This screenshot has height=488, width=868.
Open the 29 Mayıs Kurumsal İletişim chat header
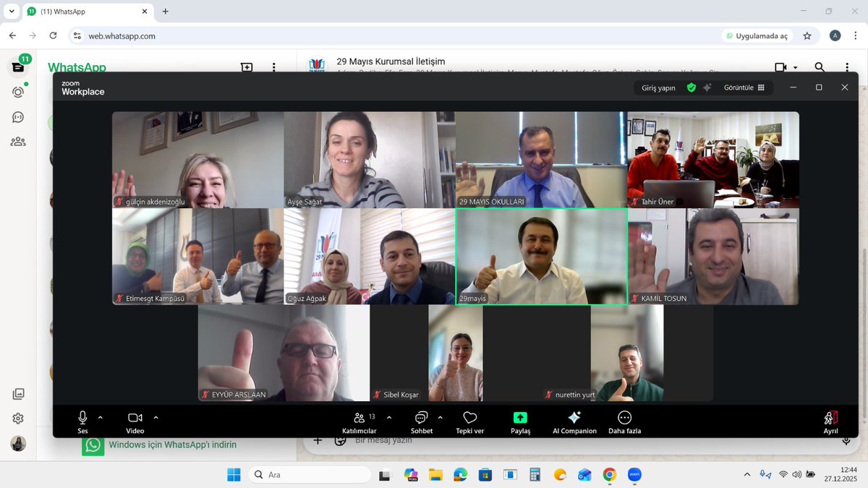click(x=391, y=61)
